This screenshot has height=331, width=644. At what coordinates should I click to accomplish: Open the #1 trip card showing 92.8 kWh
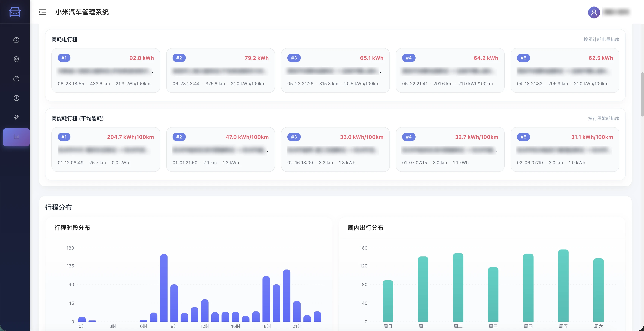pos(105,71)
